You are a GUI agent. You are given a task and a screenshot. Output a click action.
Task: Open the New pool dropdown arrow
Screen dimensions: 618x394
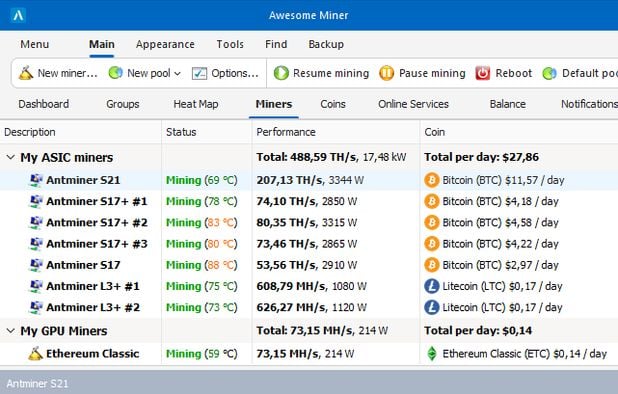pyautogui.click(x=177, y=74)
